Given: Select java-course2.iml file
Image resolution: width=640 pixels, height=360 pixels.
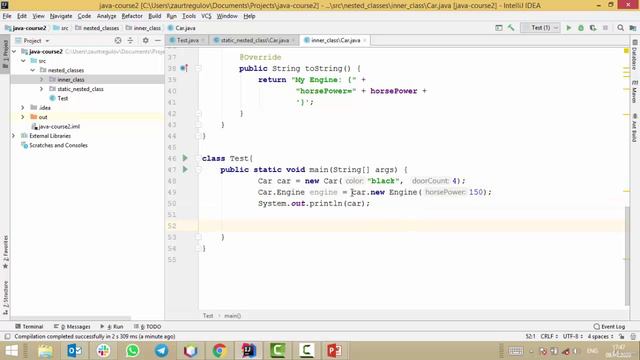Looking at the screenshot, I should coord(59,127).
